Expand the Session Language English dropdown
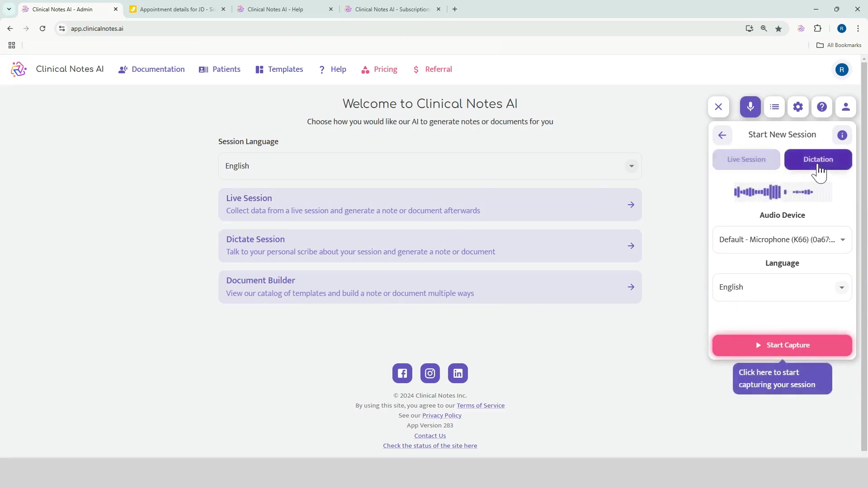 [430, 166]
